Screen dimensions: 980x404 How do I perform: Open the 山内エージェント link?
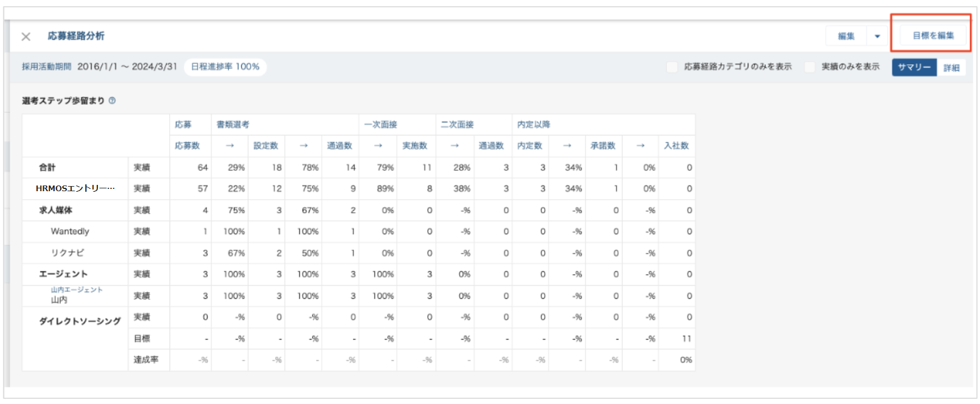(x=77, y=290)
